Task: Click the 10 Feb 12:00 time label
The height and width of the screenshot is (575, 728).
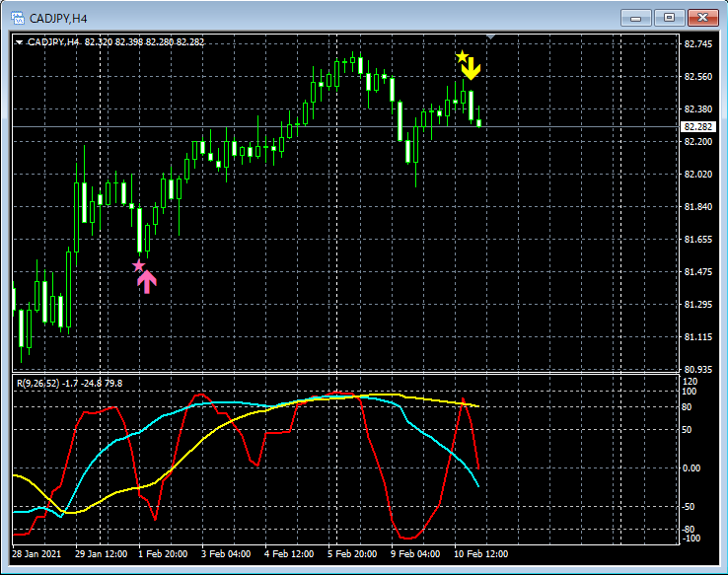Action: pyautogui.click(x=480, y=554)
